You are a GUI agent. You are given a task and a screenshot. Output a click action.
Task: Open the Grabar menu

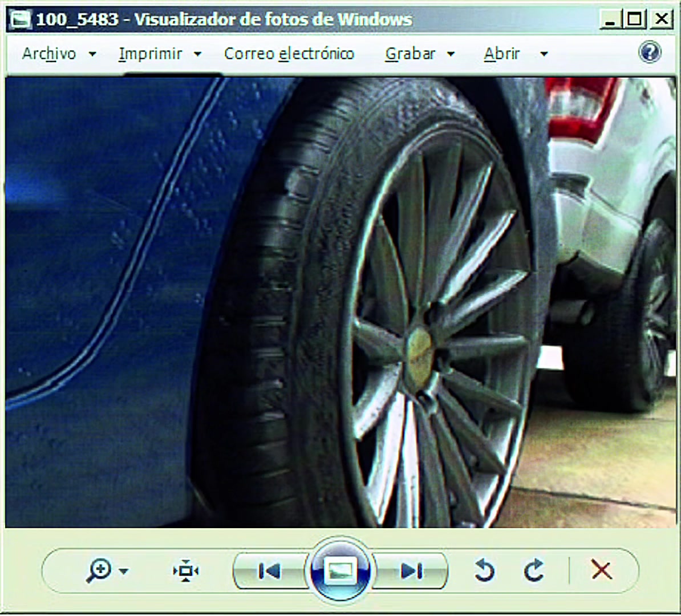coord(410,54)
